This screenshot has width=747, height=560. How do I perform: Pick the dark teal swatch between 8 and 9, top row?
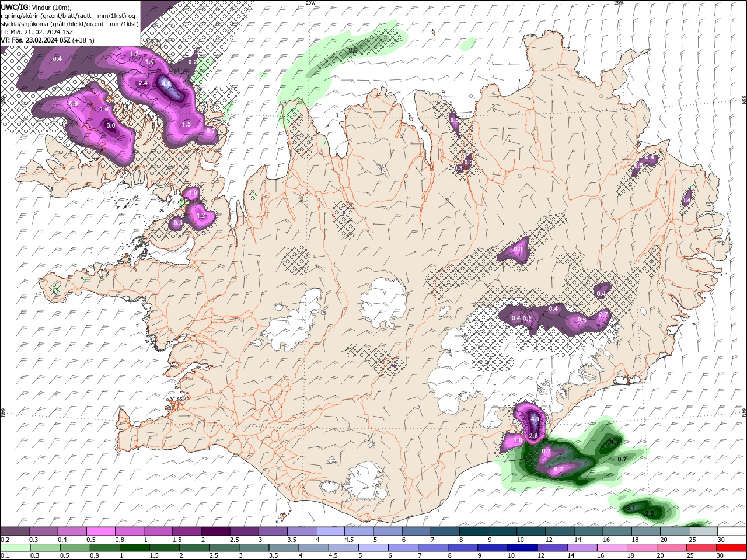473,531
